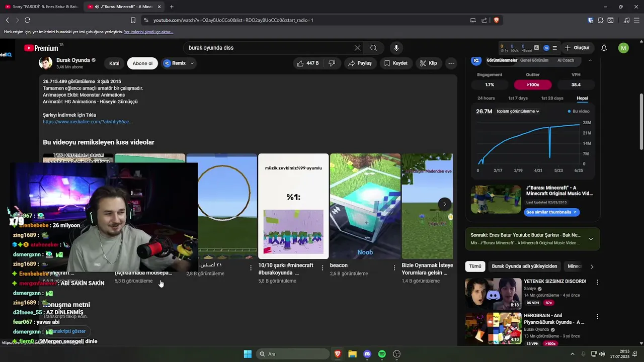This screenshot has height=362, width=644.
Task: Select the 24 hours range
Action: click(x=486, y=98)
